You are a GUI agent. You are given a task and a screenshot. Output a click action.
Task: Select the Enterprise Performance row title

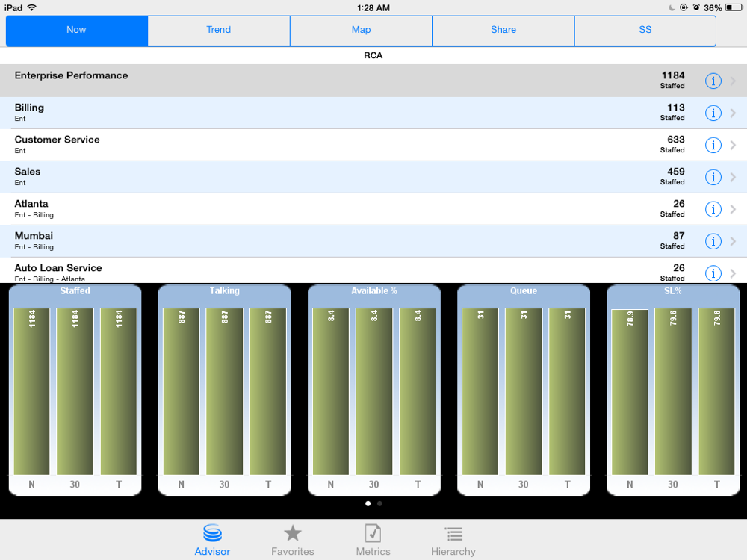click(71, 75)
